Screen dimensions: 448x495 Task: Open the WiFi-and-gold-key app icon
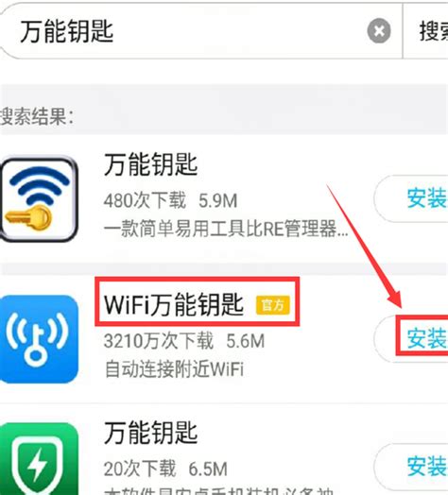[x=39, y=199]
